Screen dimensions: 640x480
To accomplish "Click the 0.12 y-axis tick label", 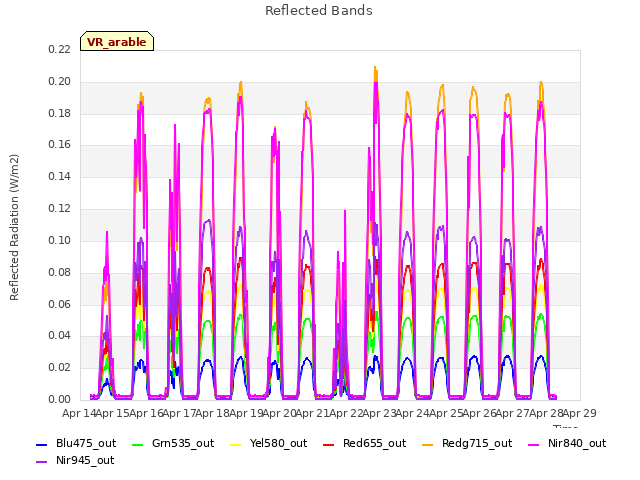I will tap(60, 208).
